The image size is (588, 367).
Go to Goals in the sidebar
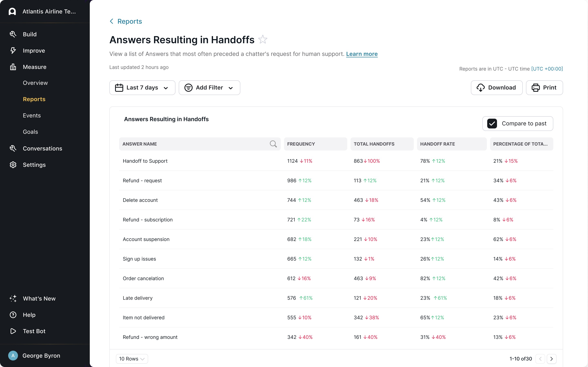[x=30, y=132]
